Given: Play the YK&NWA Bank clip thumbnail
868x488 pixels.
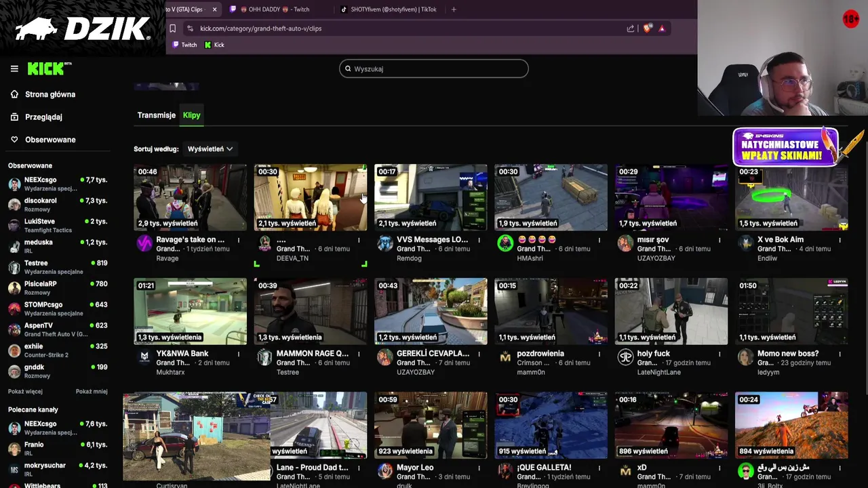Looking at the screenshot, I should point(190,311).
